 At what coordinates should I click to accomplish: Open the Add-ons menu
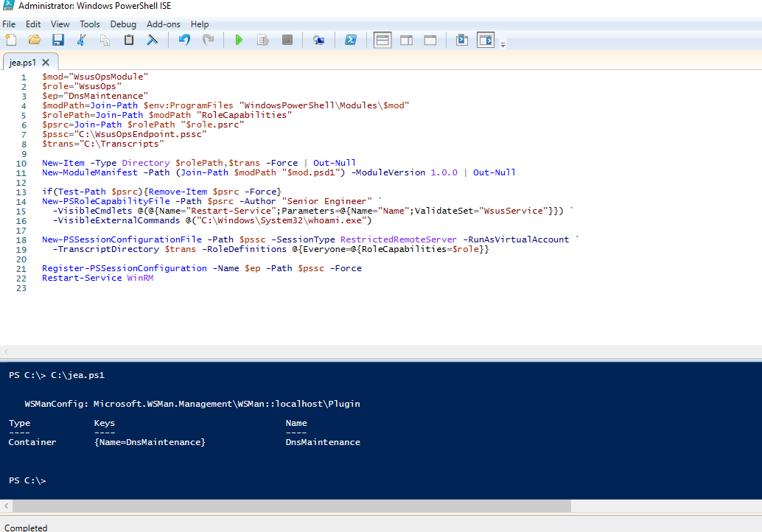[164, 24]
